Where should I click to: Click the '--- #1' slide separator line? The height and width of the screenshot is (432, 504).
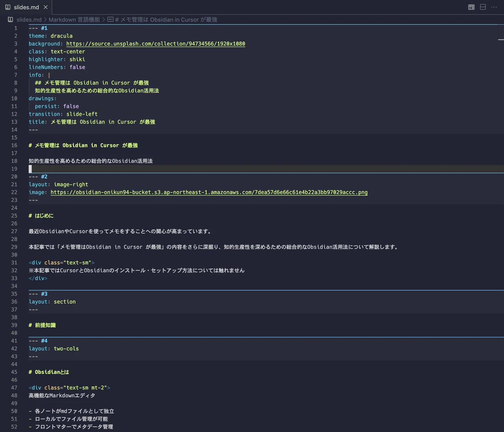tap(38, 28)
